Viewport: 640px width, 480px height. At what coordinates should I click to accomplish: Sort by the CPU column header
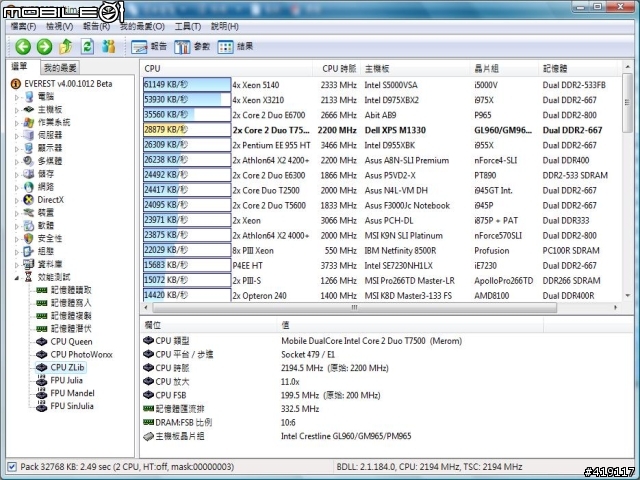227,68
